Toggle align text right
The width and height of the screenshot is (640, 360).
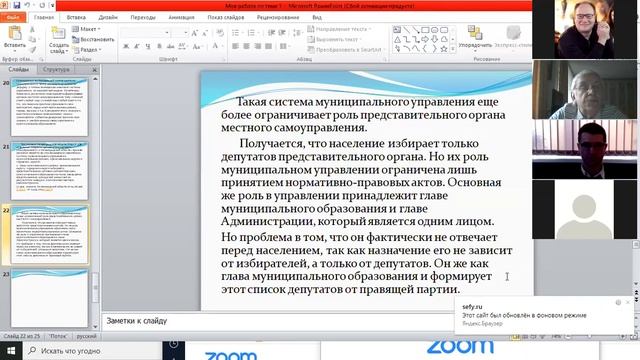click(258, 46)
